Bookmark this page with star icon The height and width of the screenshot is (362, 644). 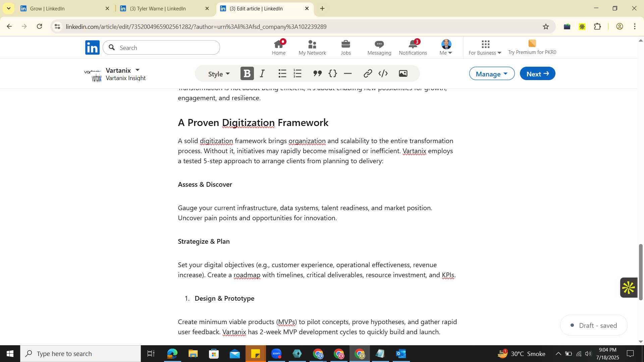pyautogui.click(x=546, y=26)
